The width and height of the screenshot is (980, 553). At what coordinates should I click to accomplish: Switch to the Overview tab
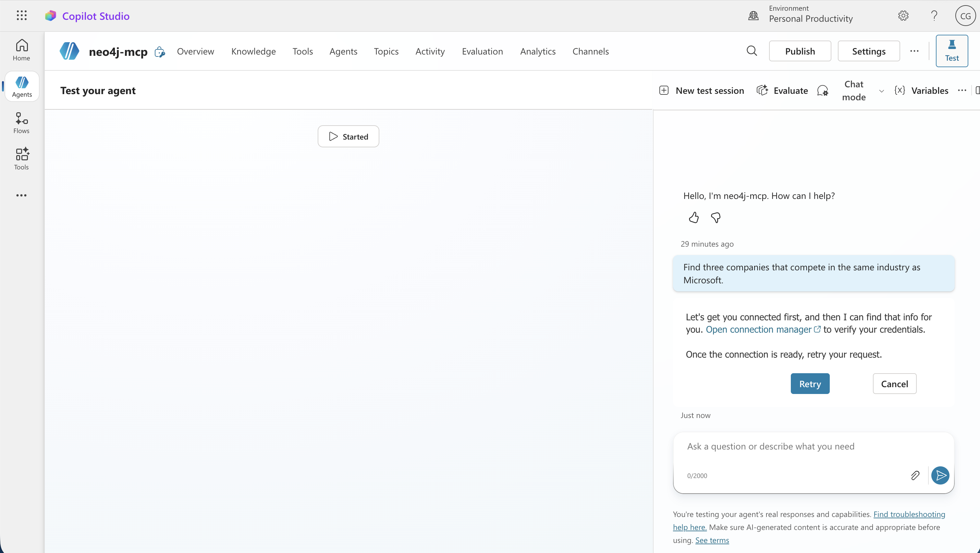pyautogui.click(x=196, y=51)
